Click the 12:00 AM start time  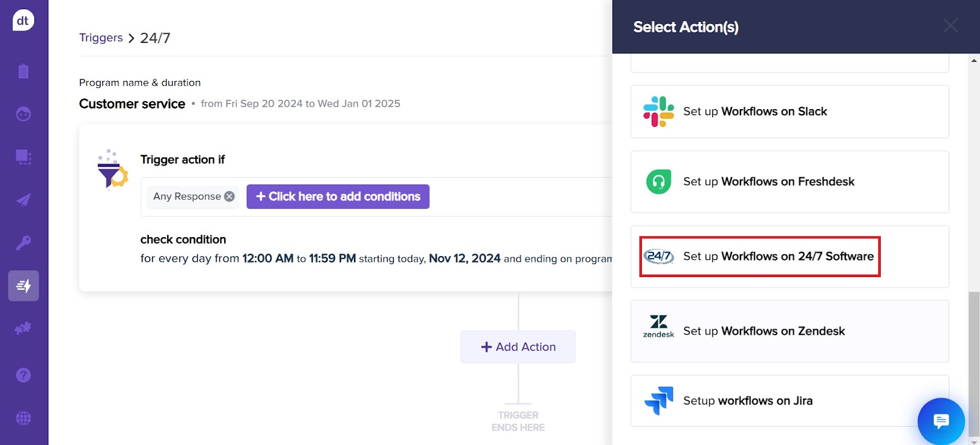click(x=268, y=259)
